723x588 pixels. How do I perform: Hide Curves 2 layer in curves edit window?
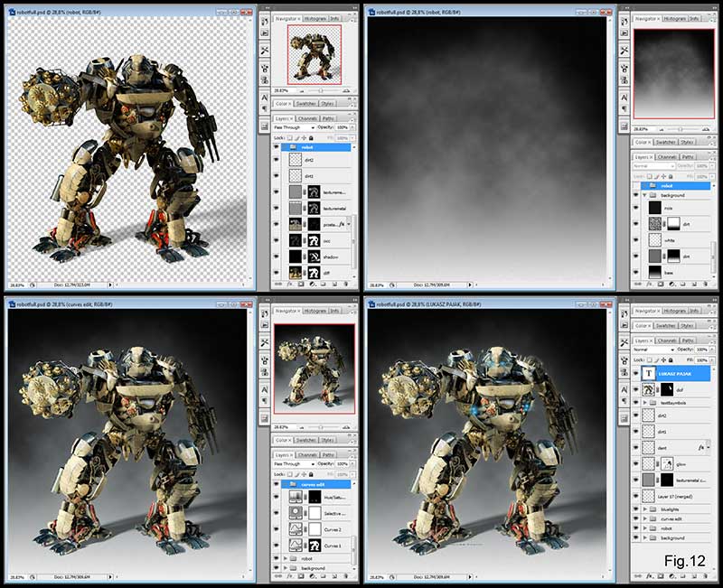(277, 528)
